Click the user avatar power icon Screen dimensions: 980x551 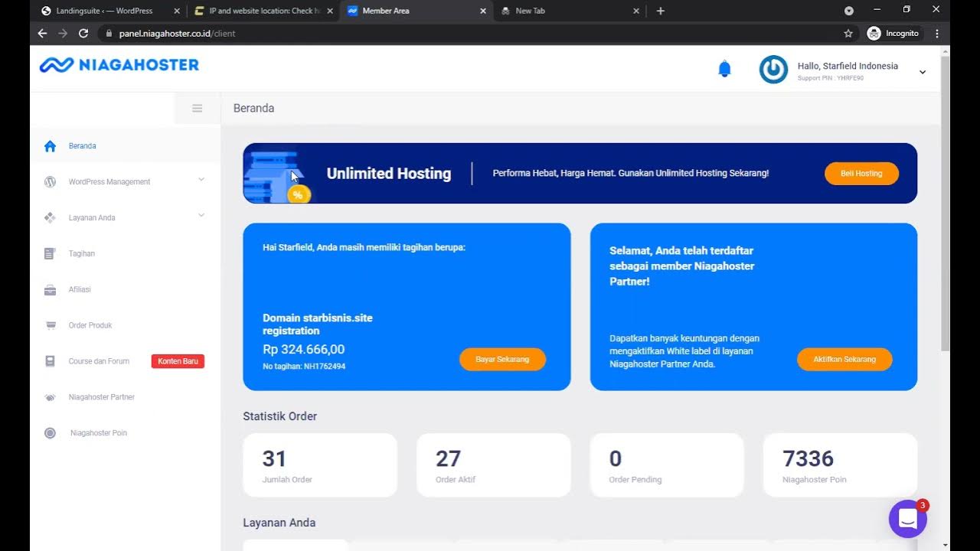click(773, 70)
